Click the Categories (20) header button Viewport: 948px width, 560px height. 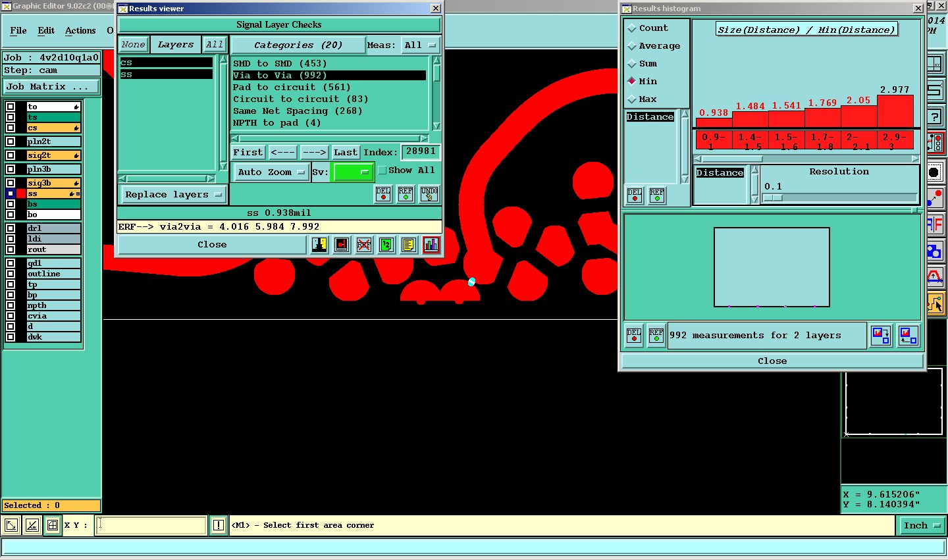click(298, 45)
